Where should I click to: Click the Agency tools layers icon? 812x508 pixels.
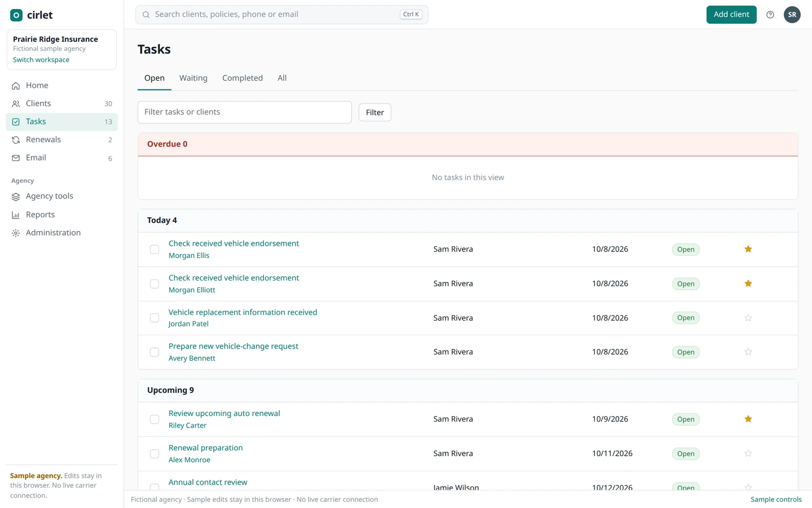(x=16, y=197)
